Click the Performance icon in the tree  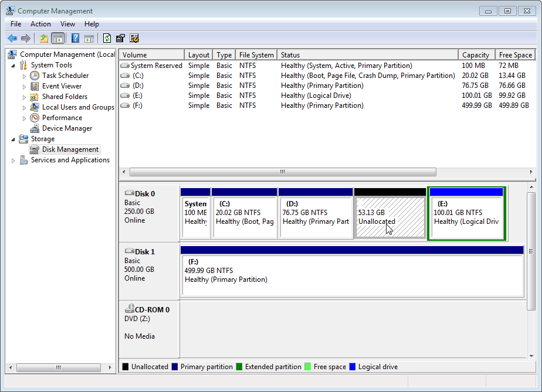[34, 118]
